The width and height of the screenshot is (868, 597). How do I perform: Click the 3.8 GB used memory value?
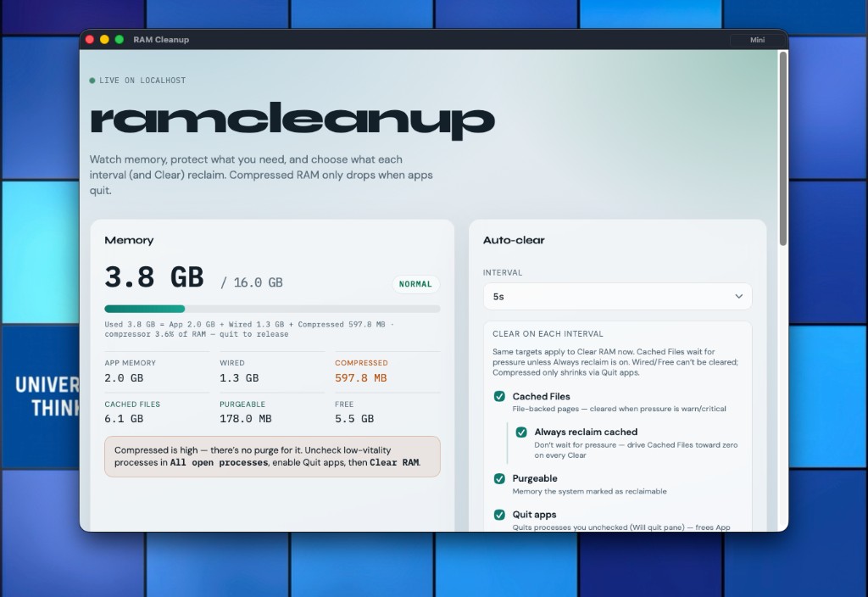(x=154, y=277)
